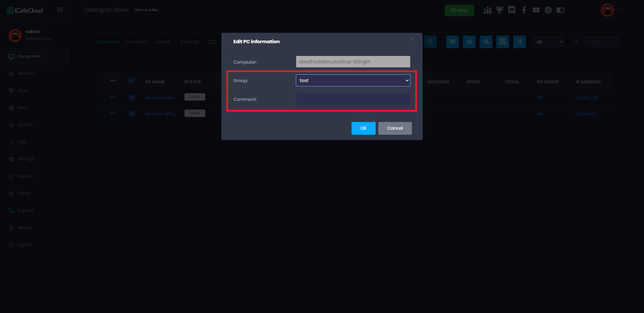This screenshot has width=644, height=313.
Task: Click the abedhaddara PC name link
Action: coord(160,98)
